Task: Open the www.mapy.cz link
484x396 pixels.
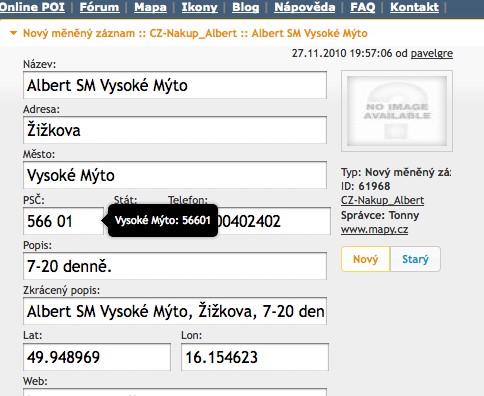Action: tap(374, 229)
